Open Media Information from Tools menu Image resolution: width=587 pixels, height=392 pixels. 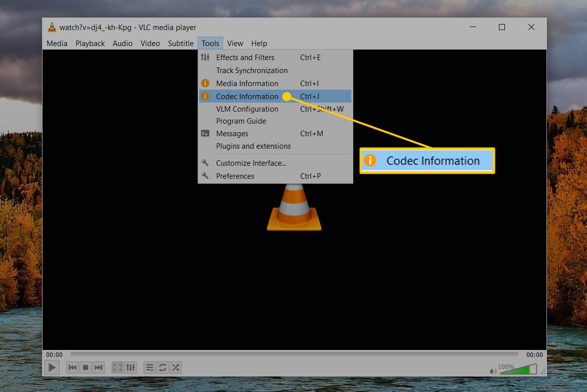point(275,84)
